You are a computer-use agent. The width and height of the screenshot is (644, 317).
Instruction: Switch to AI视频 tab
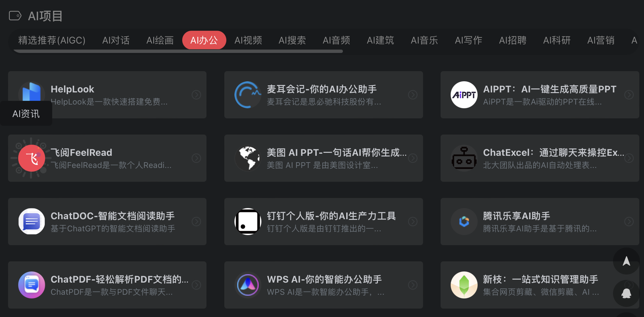(248, 40)
